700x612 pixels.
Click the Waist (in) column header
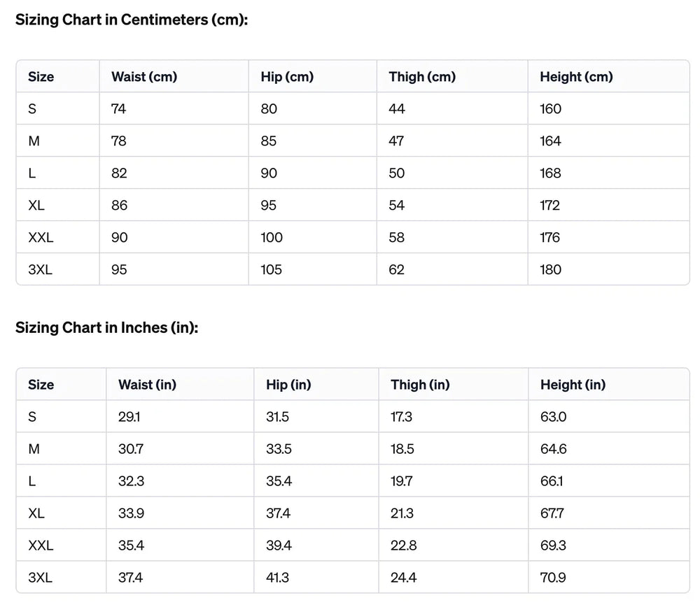pyautogui.click(x=147, y=385)
